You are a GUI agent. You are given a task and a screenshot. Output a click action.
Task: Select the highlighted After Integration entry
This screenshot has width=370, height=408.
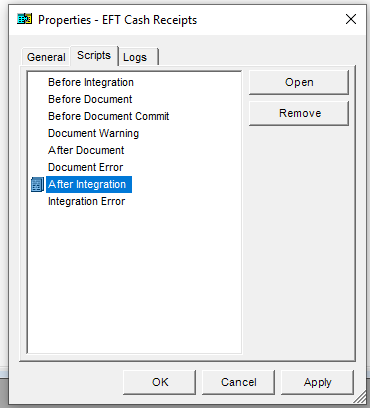coord(89,184)
